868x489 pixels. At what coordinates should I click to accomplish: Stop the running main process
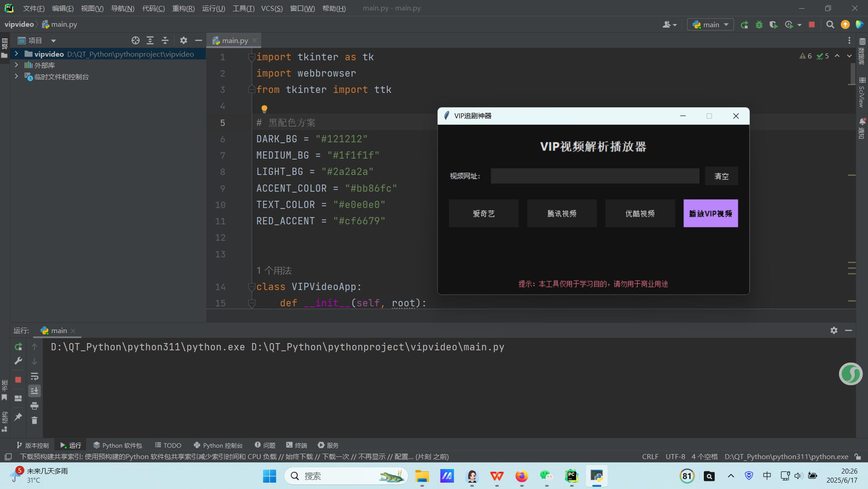(812, 24)
